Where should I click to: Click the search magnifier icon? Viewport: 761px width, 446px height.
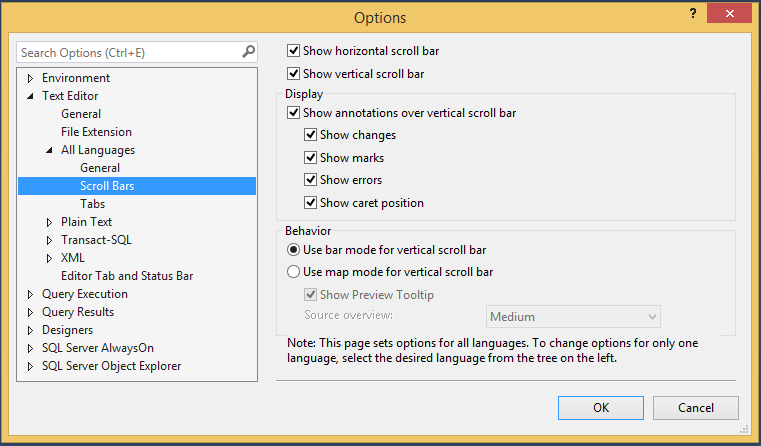(248, 51)
